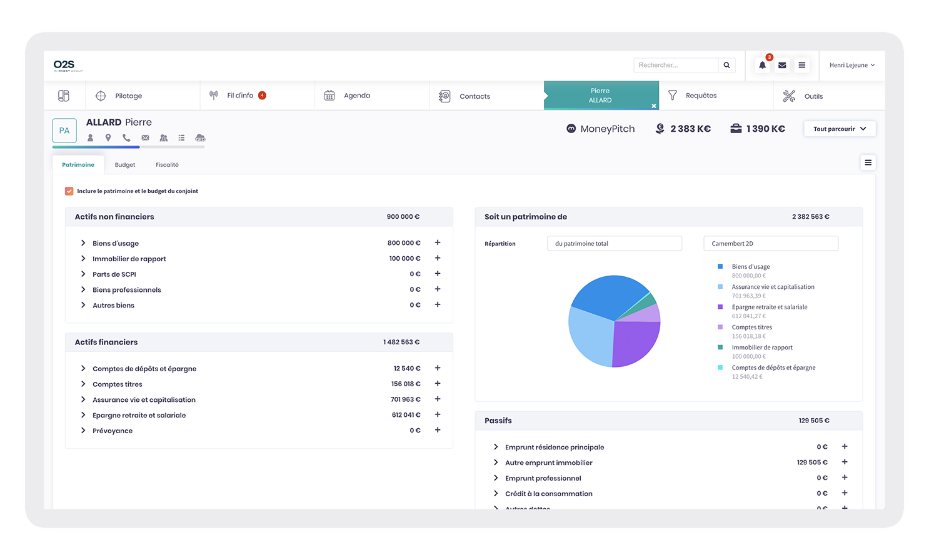Viewport: 929px width, 560px height.
Task: Open Outils in navigation bar
Action: [x=830, y=96]
